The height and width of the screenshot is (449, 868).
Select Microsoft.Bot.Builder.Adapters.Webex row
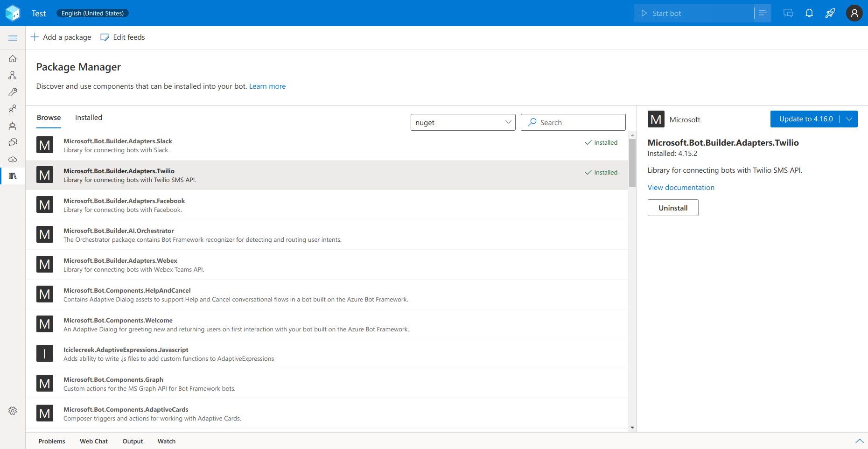327,265
